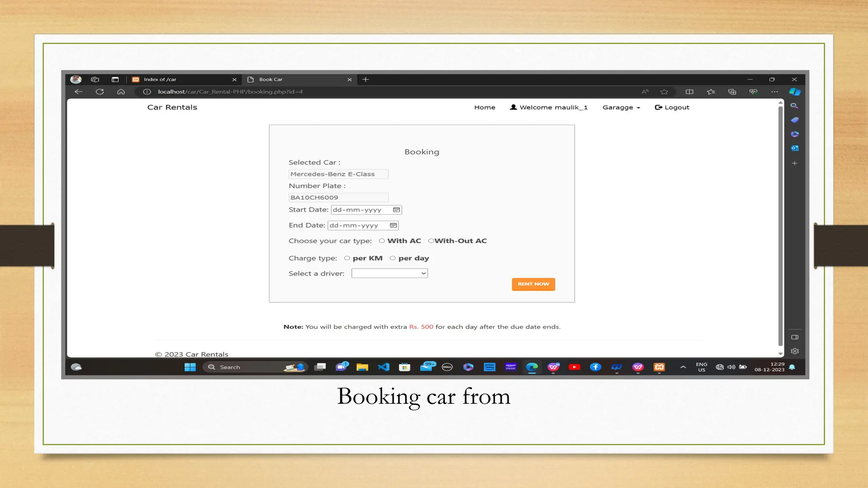Open End date calendar picker icon

coord(393,225)
